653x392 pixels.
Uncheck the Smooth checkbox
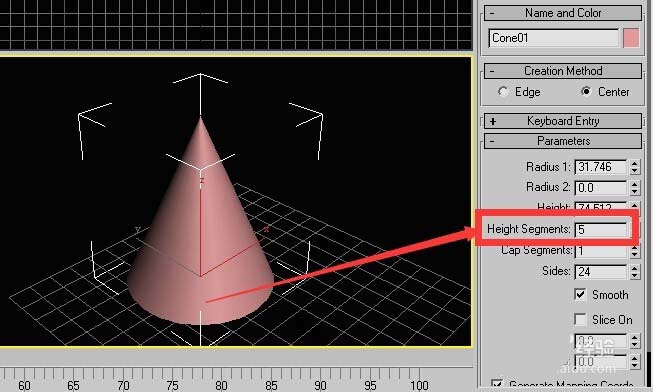pos(580,295)
